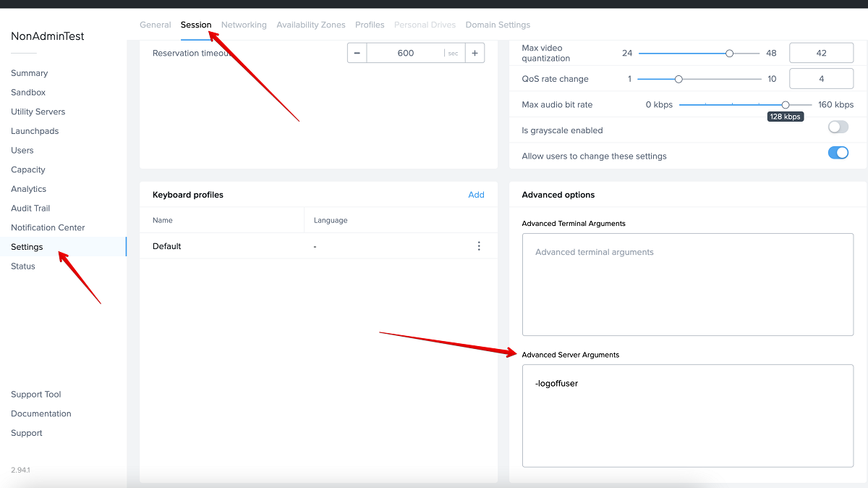Decrease reservation timeout with minus button

coord(357,53)
